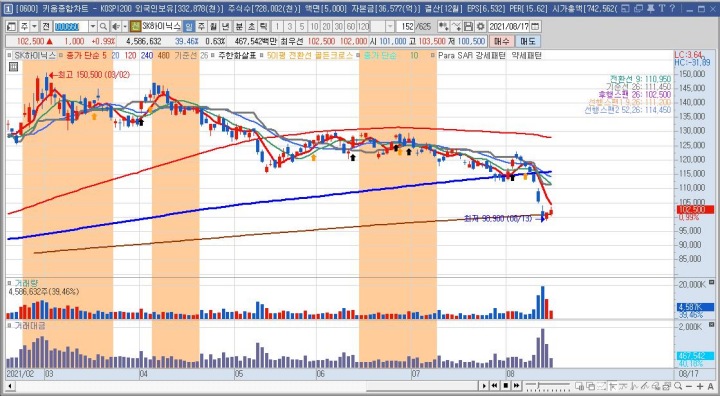Click the A auto-scale icon
The height and width of the screenshot is (396, 720).
click(x=711, y=386)
